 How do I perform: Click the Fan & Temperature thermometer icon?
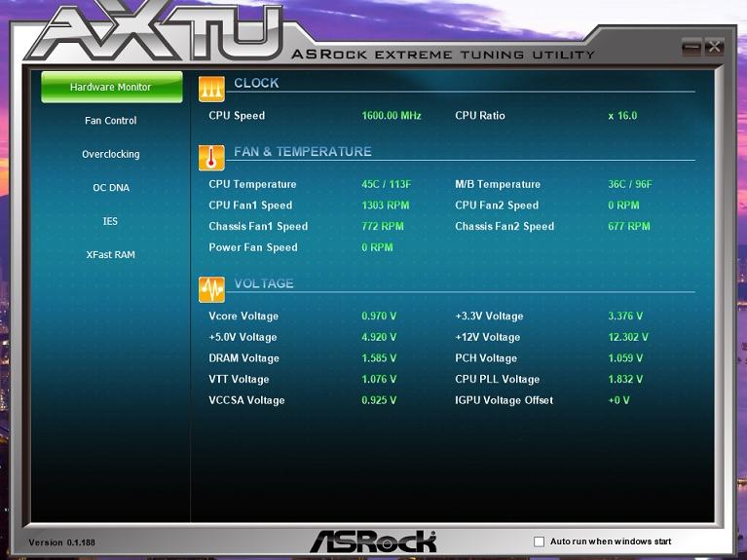point(211,158)
